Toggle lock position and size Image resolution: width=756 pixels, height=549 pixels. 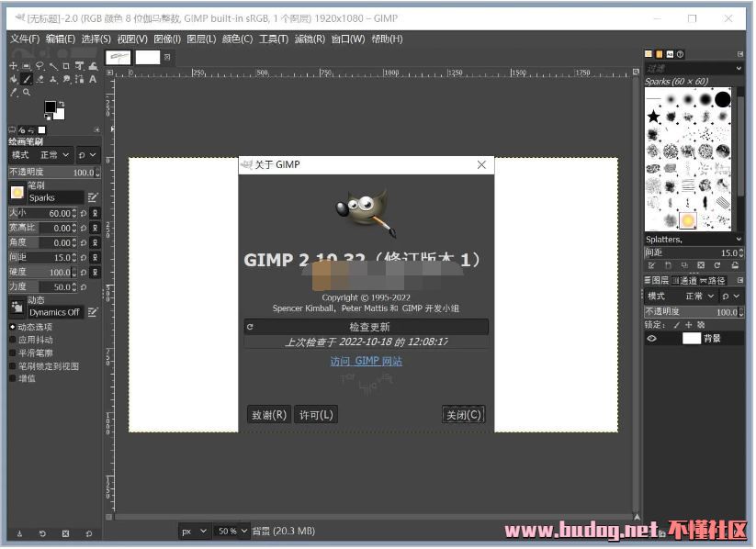689,325
